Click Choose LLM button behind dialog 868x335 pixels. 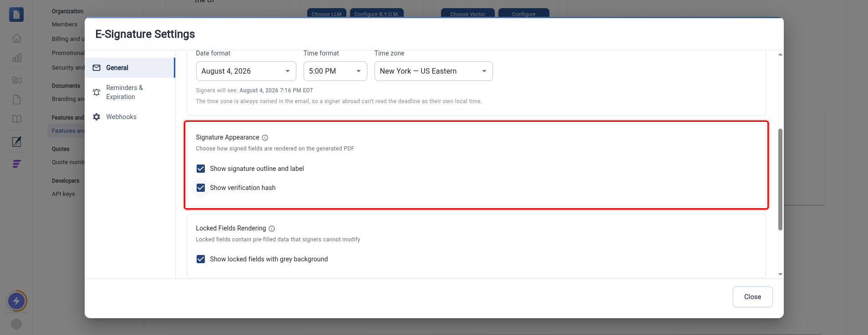pyautogui.click(x=326, y=13)
